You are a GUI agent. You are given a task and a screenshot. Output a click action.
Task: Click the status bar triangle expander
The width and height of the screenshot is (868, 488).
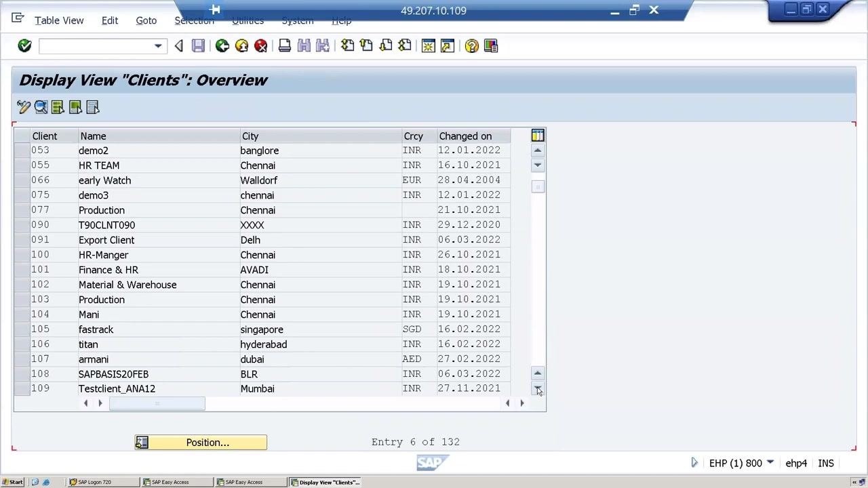click(x=694, y=463)
